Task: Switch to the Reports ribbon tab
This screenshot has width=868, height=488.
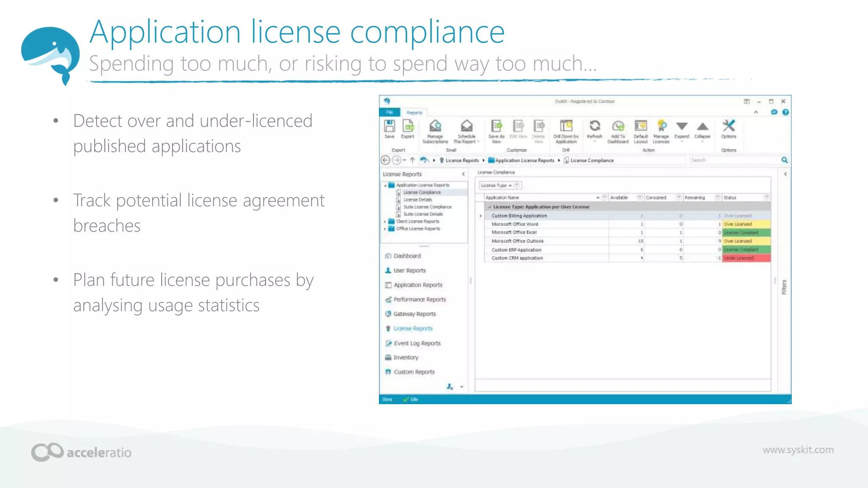Action: coord(414,113)
